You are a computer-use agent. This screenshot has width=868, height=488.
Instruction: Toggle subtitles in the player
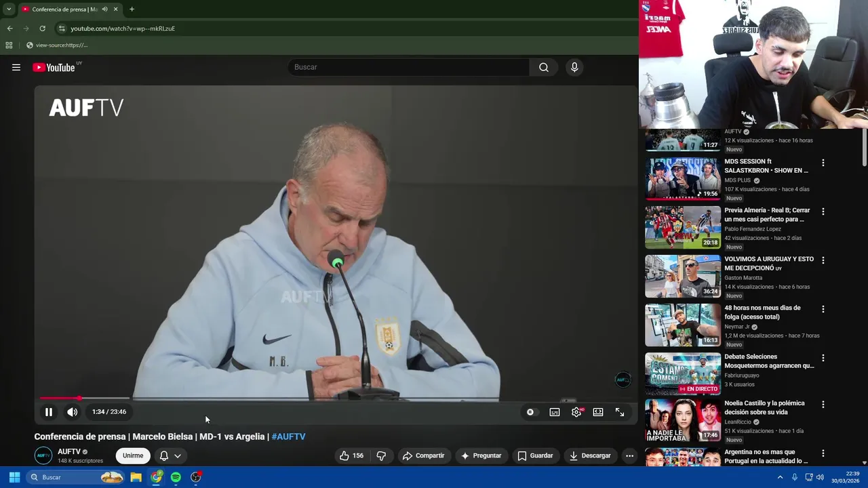click(555, 412)
